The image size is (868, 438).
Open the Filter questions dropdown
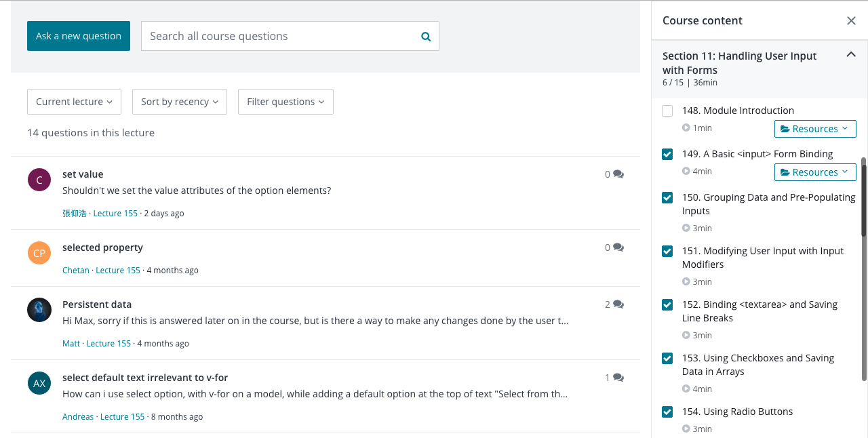285,102
